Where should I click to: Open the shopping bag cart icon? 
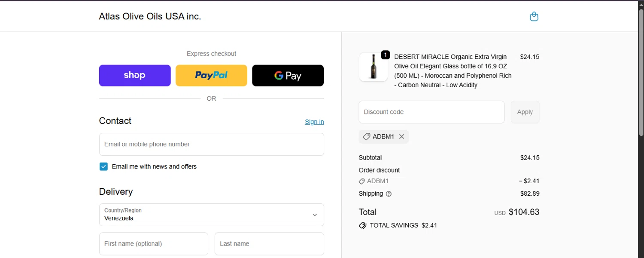coord(534,16)
